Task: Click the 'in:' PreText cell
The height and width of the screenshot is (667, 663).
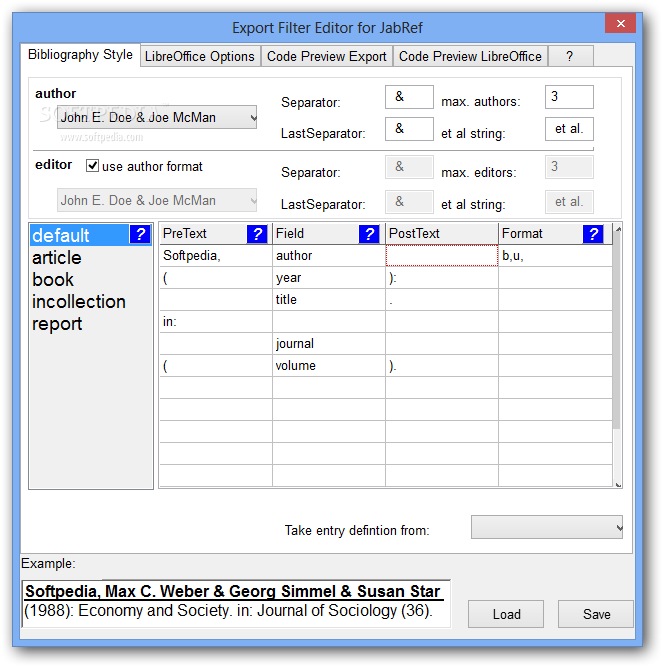Action: [x=216, y=322]
